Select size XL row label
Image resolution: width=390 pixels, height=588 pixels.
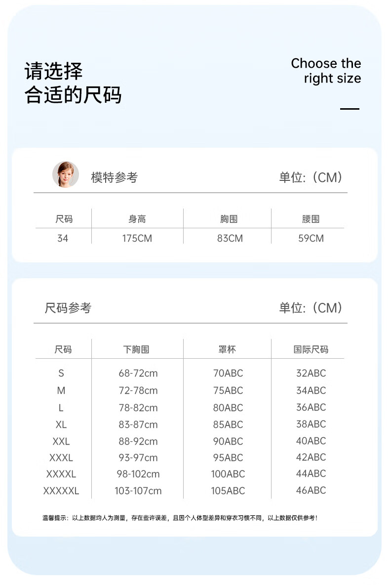61,424
